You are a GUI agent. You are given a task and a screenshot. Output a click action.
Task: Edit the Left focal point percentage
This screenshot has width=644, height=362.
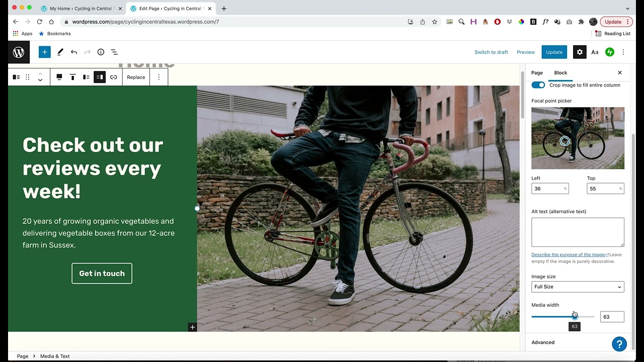[x=550, y=189]
